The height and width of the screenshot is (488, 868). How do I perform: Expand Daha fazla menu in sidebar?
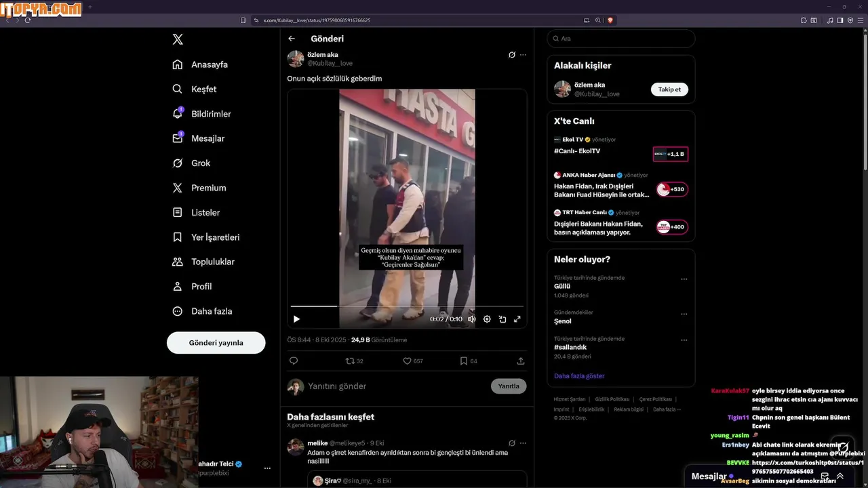[202, 311]
